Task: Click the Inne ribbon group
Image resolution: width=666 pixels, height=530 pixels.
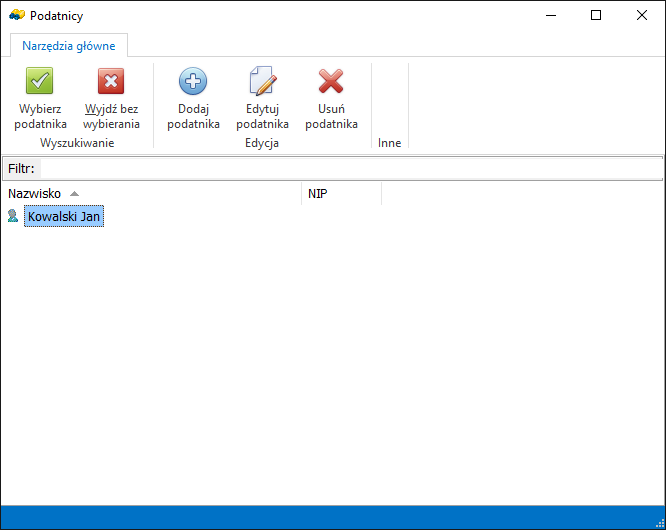Action: 389,143
